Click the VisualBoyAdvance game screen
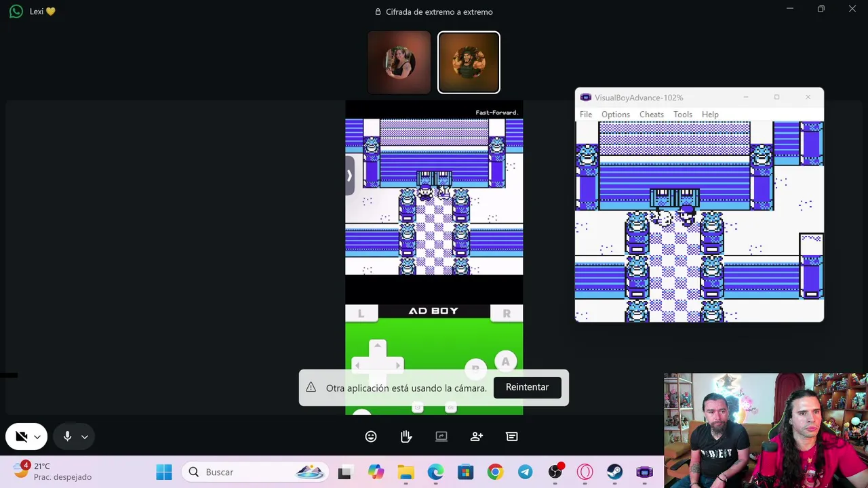 click(x=699, y=221)
